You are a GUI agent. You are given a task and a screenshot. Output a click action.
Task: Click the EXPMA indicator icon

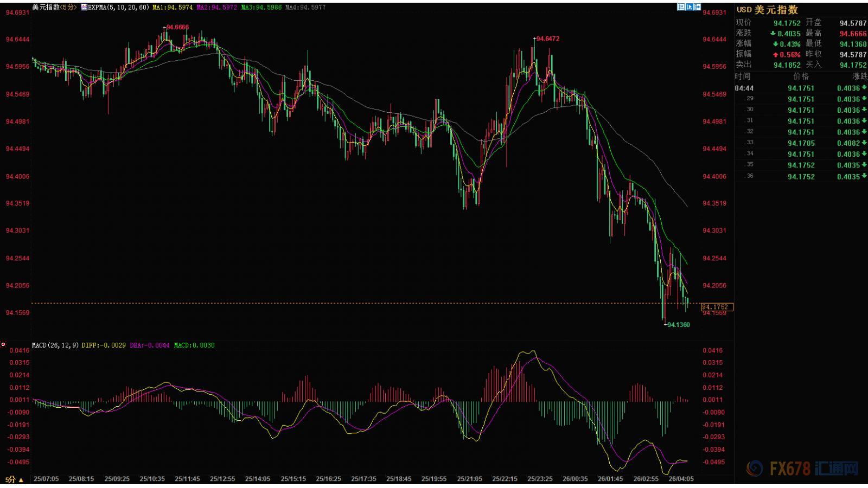click(84, 8)
